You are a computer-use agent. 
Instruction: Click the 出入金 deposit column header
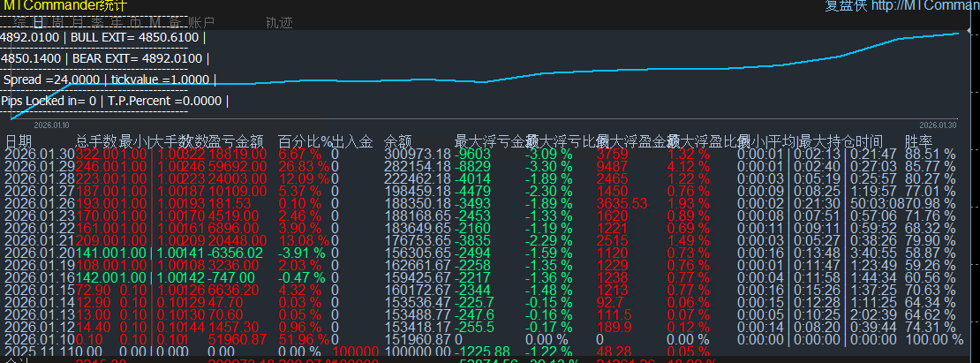pyautogui.click(x=352, y=140)
